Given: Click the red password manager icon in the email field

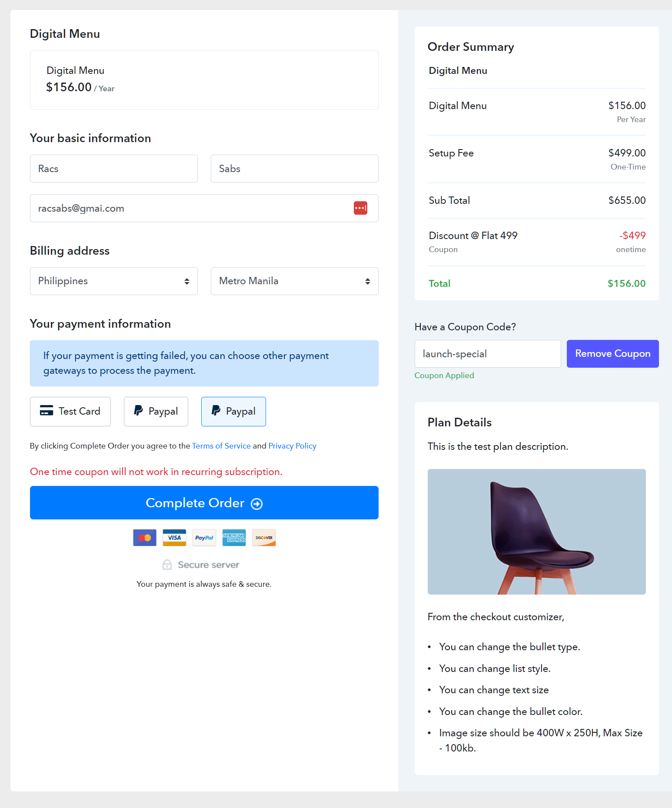Looking at the screenshot, I should tap(360, 208).
